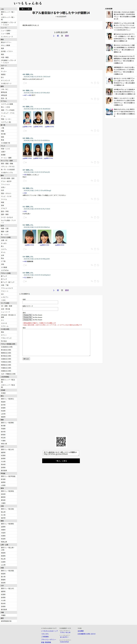Click trash delete icon on post 514

[95, 265]
